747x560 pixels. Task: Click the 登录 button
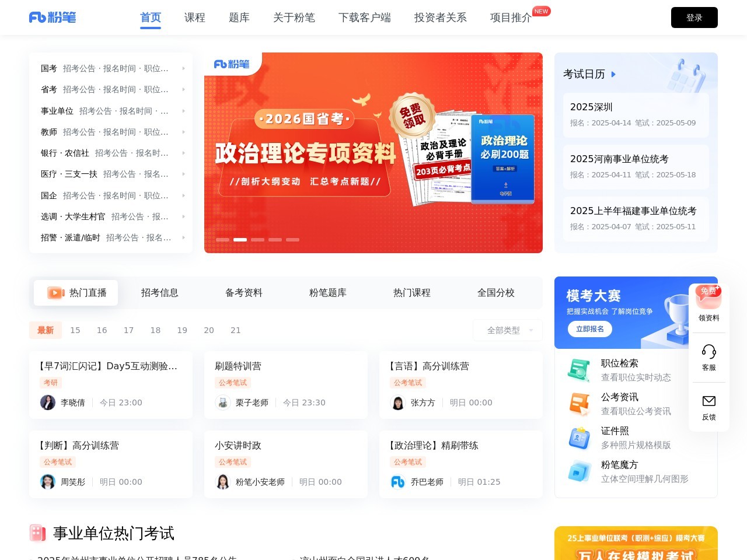pyautogui.click(x=694, y=17)
